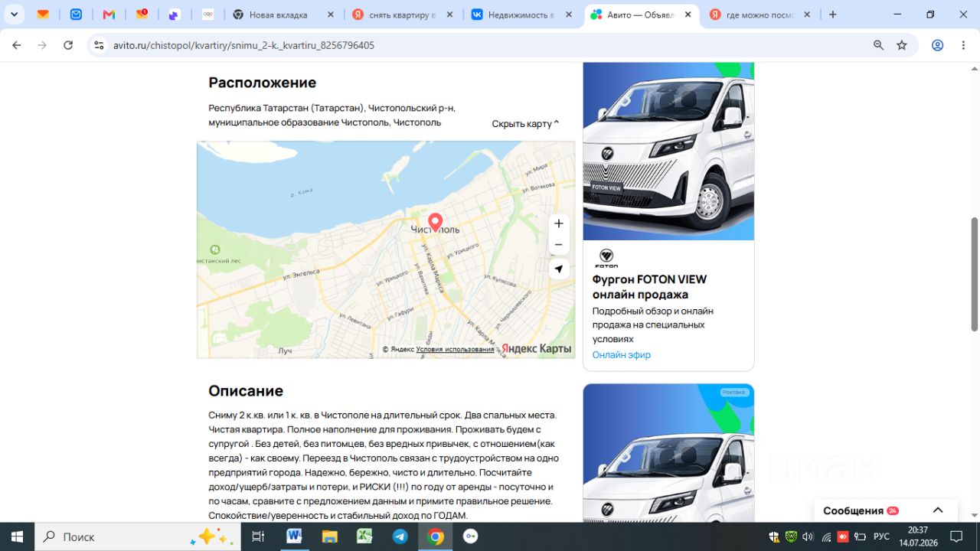
Task: Collapse the map with 'Скрыть карту'
Action: [525, 123]
